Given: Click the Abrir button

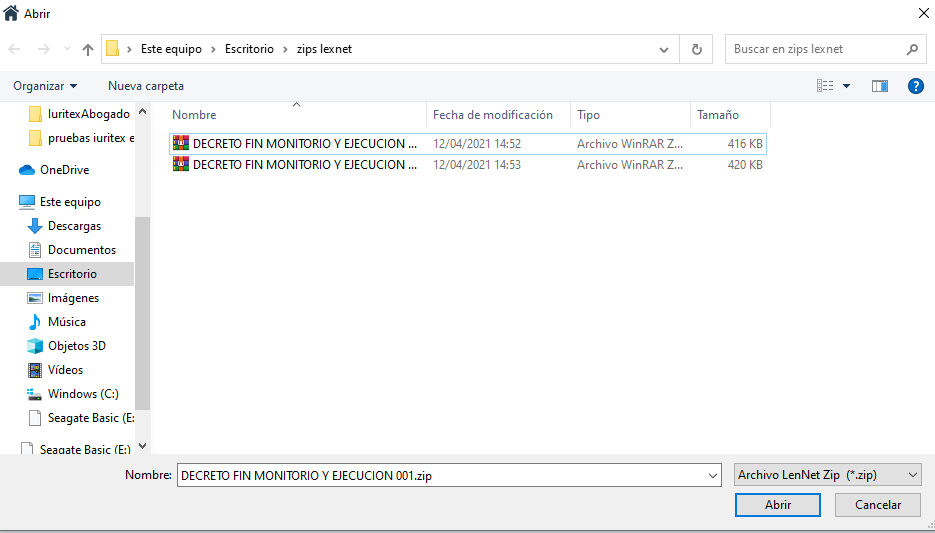Looking at the screenshot, I should pos(778,505).
